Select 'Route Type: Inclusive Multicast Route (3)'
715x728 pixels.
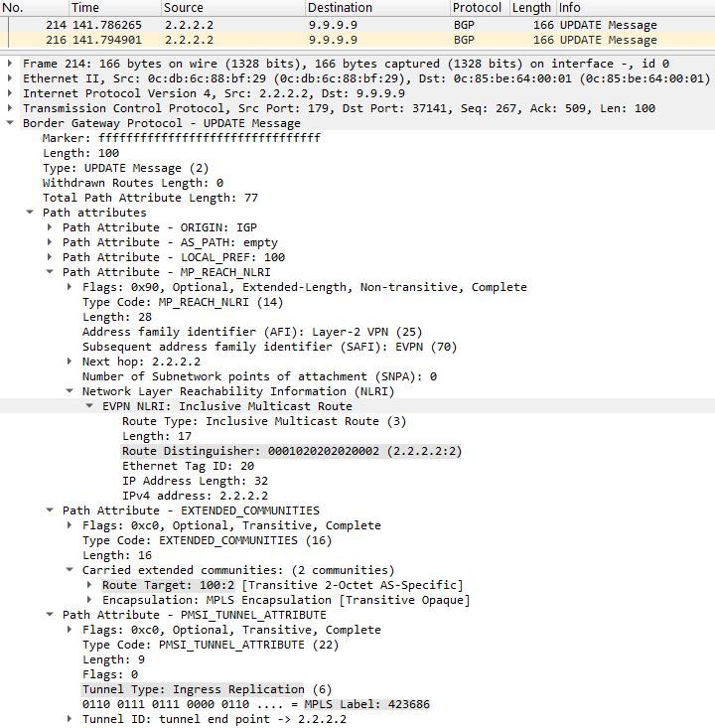point(264,421)
